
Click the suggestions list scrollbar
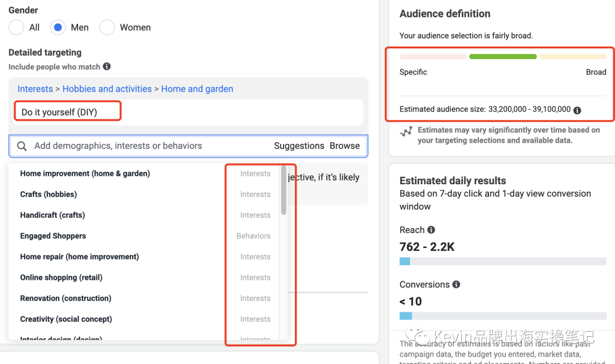[x=284, y=191]
